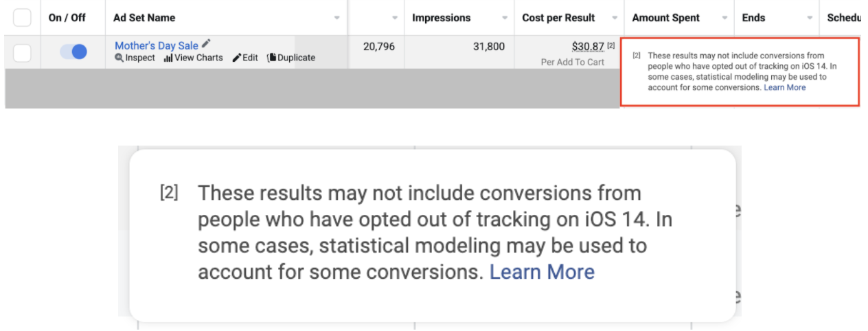Open the Cost per Result column dropdown
Image resolution: width=868 pixels, height=331 pixels.
(x=614, y=18)
